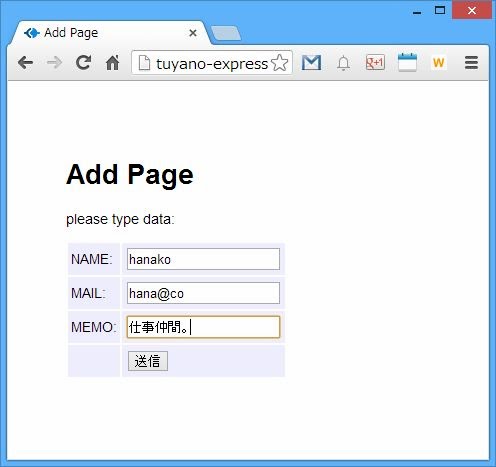
Task: Click the MEMO text field
Action: click(x=203, y=327)
